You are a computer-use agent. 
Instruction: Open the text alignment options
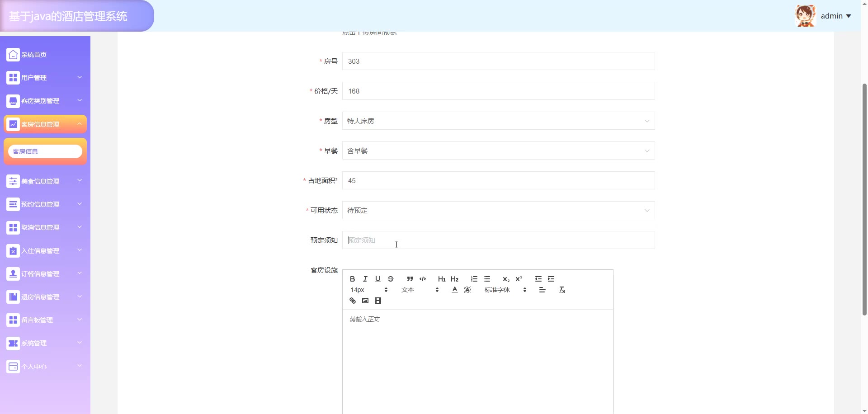(542, 290)
